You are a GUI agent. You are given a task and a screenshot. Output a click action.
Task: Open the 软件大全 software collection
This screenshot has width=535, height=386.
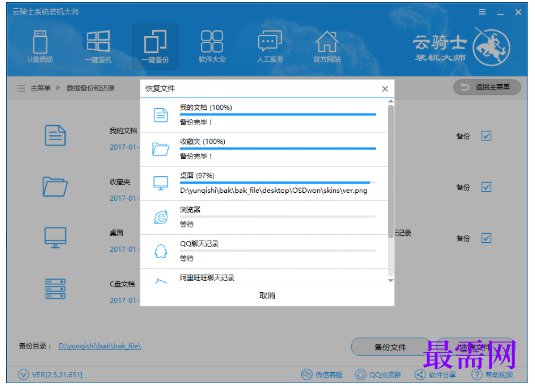point(212,47)
